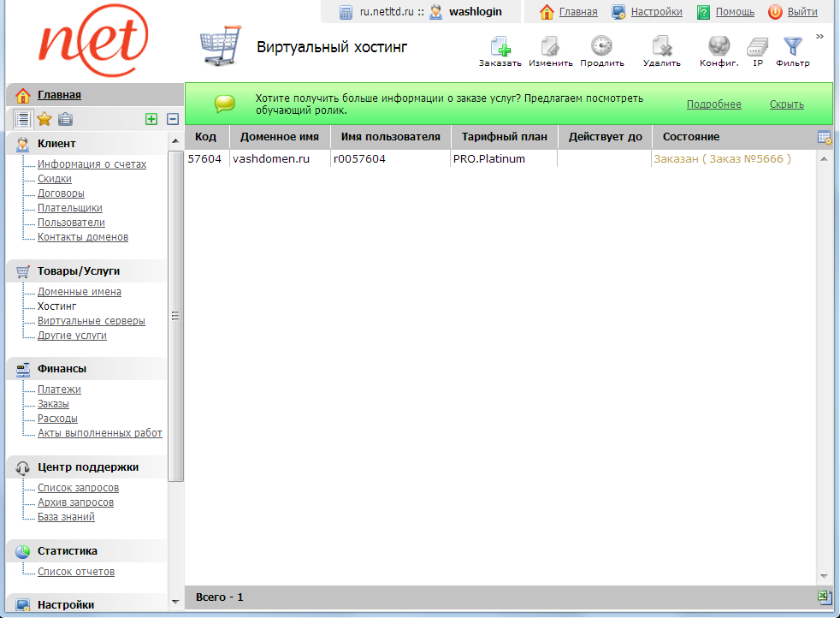Click the Изменить (edit) toolbar icon
Viewport: 840px width, 618px height.
pyautogui.click(x=550, y=46)
